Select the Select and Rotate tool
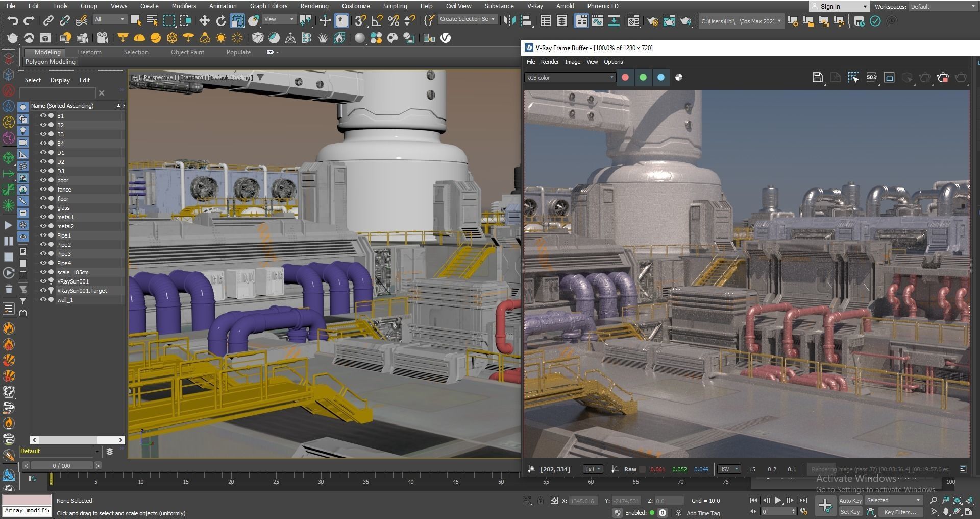This screenshot has width=980, height=519. [x=220, y=21]
